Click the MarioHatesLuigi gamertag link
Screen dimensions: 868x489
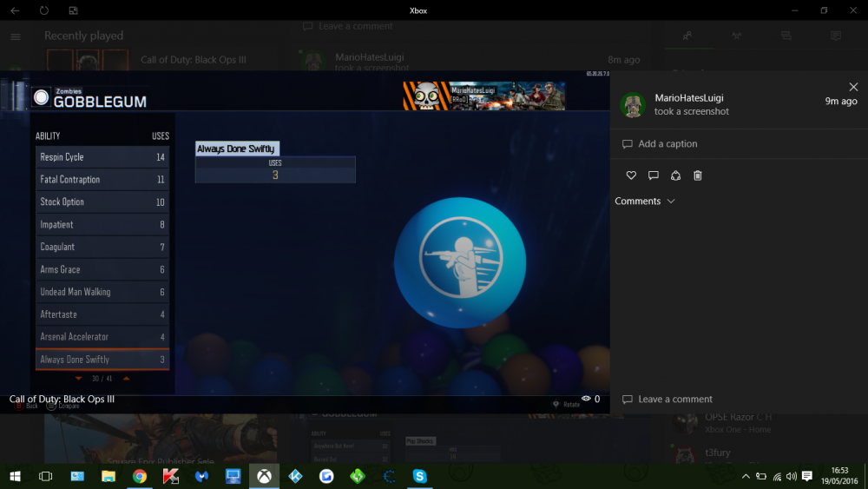[688, 98]
